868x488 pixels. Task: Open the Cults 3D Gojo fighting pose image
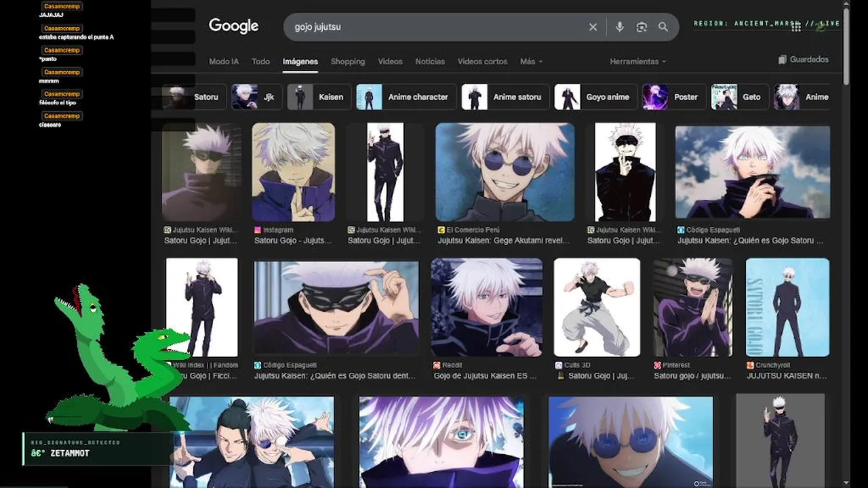click(597, 307)
